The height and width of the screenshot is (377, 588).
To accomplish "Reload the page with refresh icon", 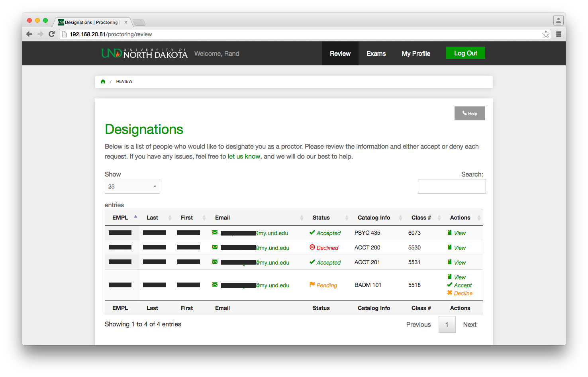I will click(51, 34).
